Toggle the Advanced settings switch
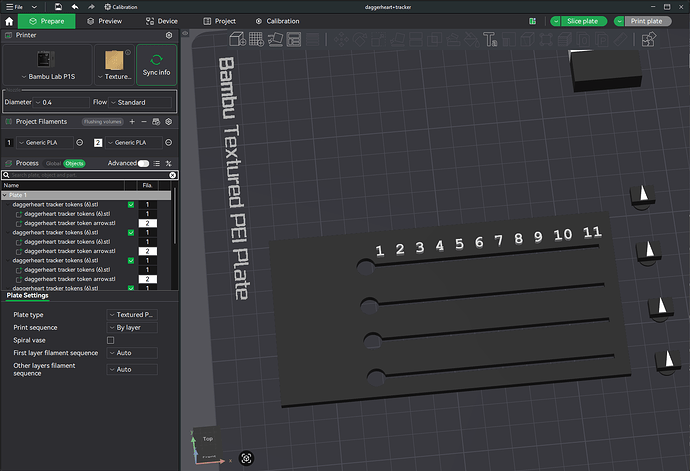Viewport: 690px width, 471px height. click(x=143, y=163)
